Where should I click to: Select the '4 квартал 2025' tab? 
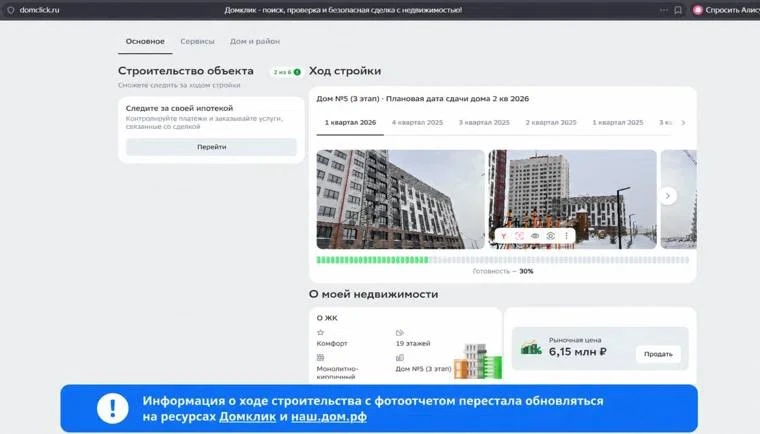(417, 123)
